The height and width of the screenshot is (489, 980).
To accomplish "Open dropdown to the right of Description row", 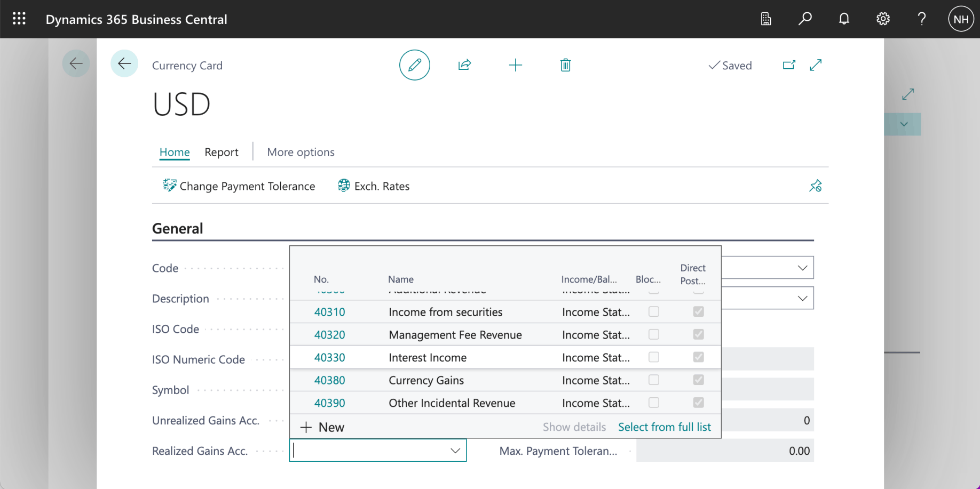I will click(802, 298).
